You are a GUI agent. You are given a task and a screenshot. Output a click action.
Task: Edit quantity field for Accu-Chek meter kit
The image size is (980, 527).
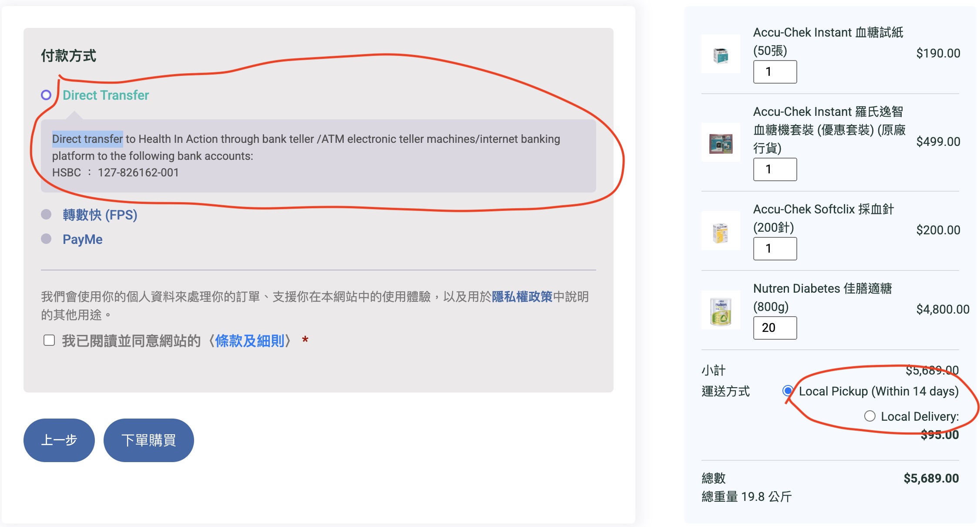775,169
